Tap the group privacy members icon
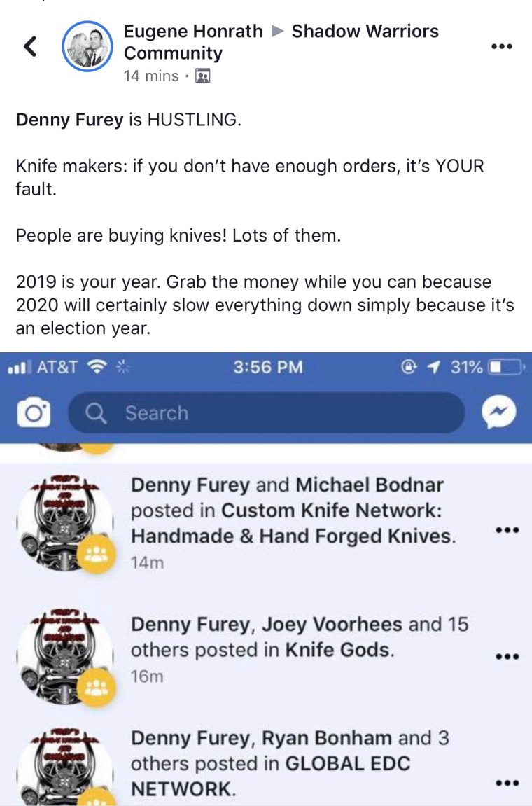This screenshot has height=806, width=532. click(x=203, y=76)
